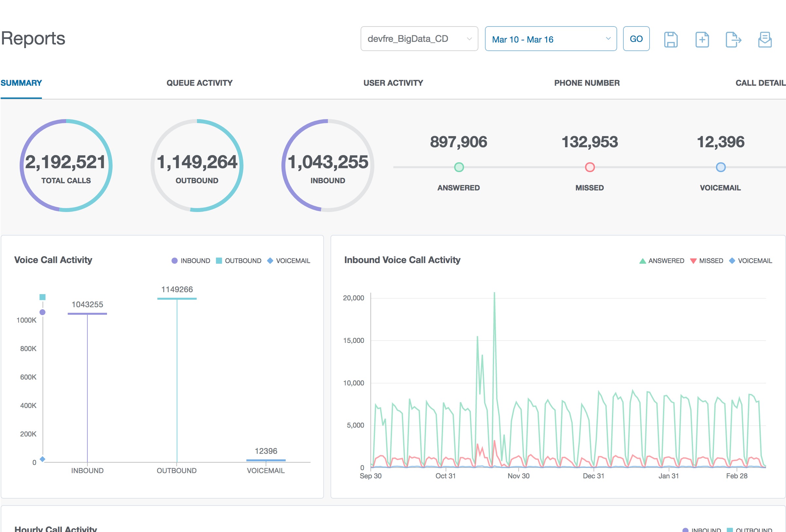Click the INBOUND axis label in bar chart
The width and height of the screenshot is (786, 532).
(87, 470)
